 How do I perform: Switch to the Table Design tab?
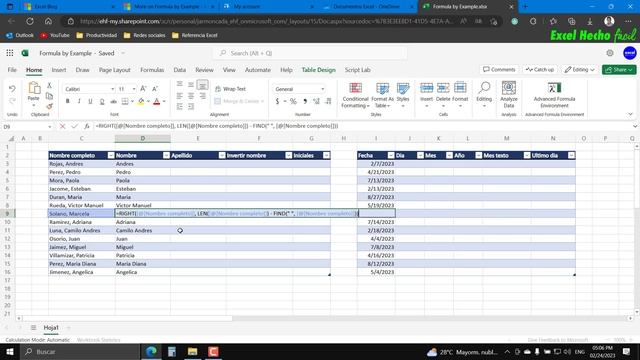tap(318, 70)
